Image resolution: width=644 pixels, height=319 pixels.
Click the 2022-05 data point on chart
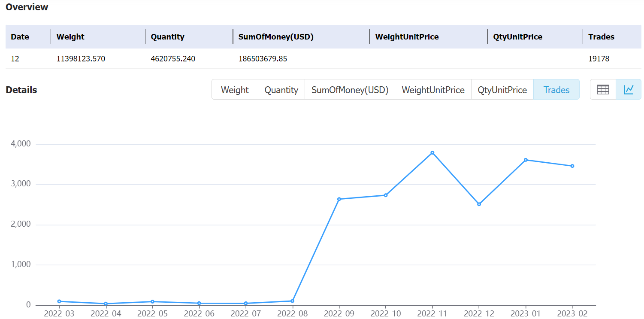point(152,301)
